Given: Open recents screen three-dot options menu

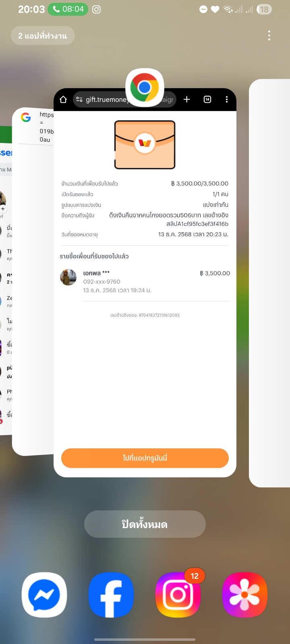Looking at the screenshot, I should pos(269,35).
